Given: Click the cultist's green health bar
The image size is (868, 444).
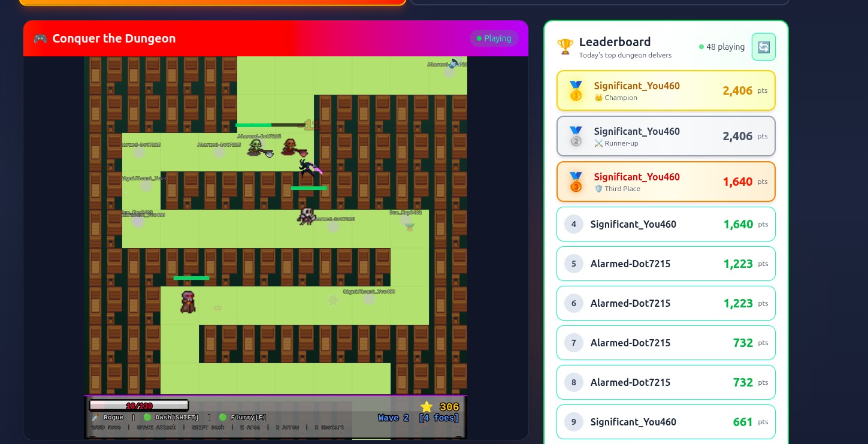Looking at the screenshot, I should click(191, 278).
